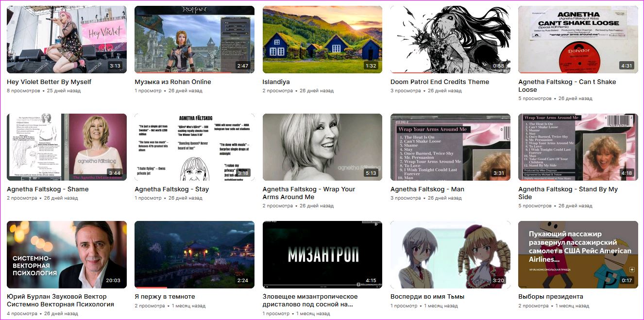Image resolution: width=644 pixels, height=320 pixels.
Task: Click the Agnetha Faltskog - Can t Shake Loose title
Action: click(567, 86)
